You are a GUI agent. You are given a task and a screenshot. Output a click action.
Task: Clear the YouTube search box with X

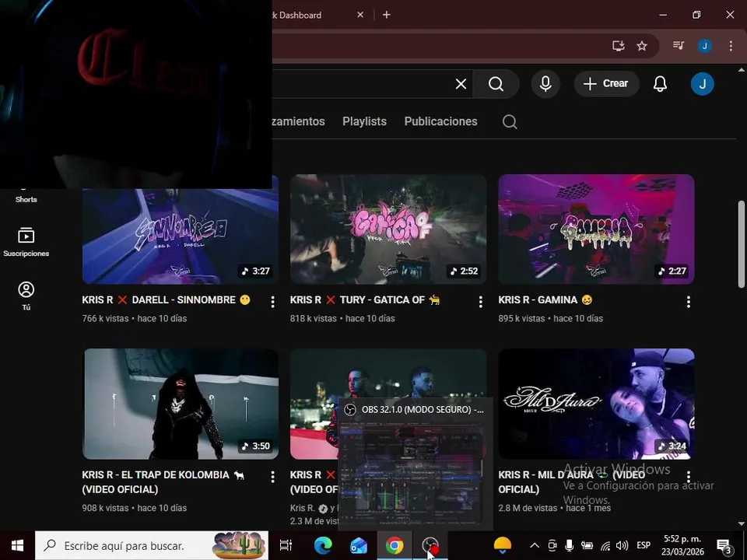coord(461,84)
